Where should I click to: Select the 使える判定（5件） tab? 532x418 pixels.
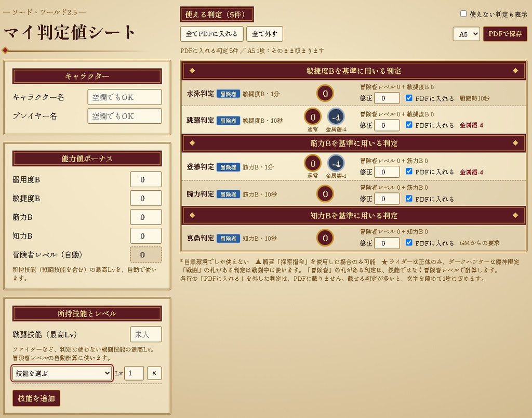point(217,14)
